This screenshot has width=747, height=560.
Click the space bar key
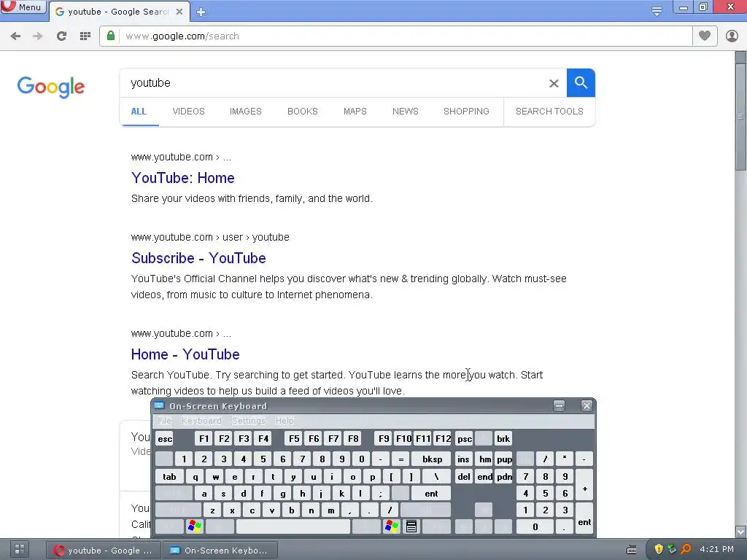293,526
